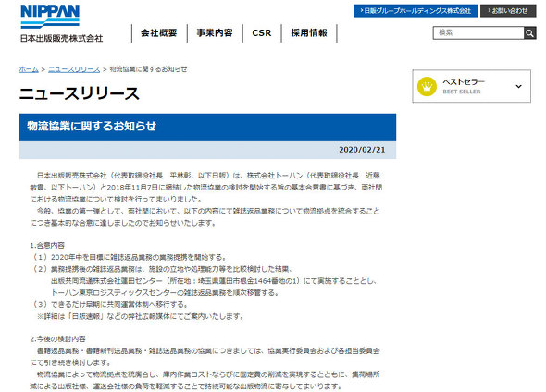The image size is (546, 392).
Task: Open the 事業内容 menu
Action: point(215,33)
